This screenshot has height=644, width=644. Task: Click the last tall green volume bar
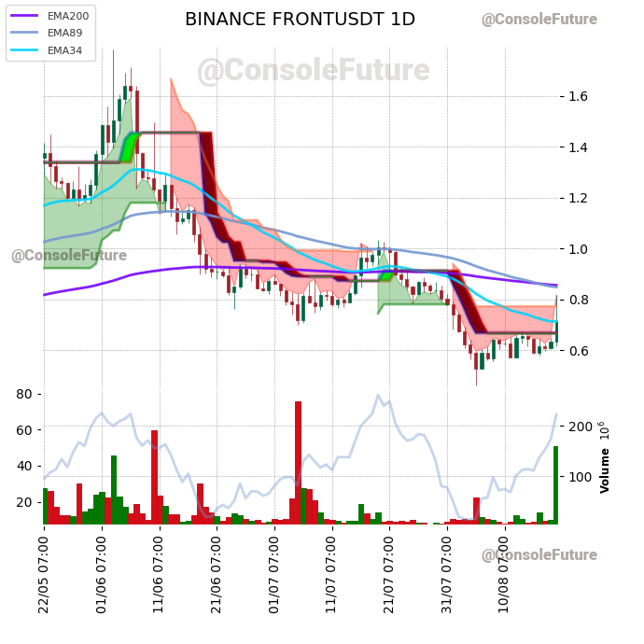point(555,485)
